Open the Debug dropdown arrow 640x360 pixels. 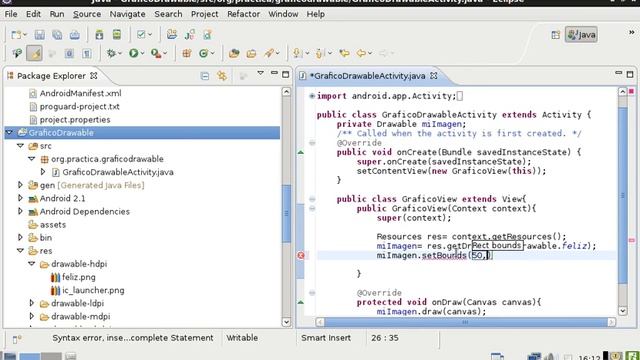click(x=120, y=53)
